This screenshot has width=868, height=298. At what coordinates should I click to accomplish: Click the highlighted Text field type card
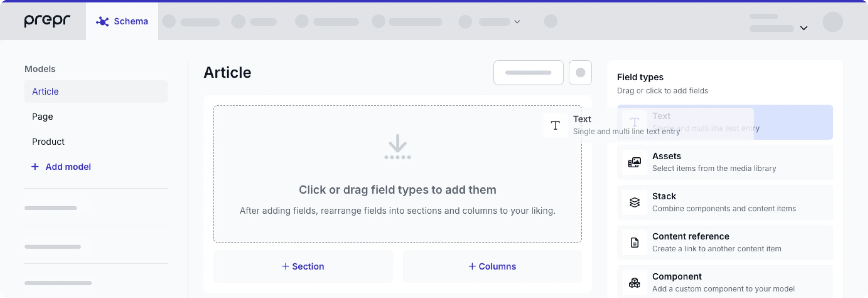[x=725, y=122]
